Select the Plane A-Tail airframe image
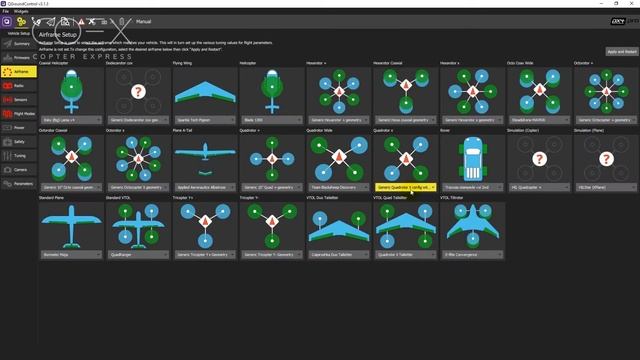 (x=205, y=159)
